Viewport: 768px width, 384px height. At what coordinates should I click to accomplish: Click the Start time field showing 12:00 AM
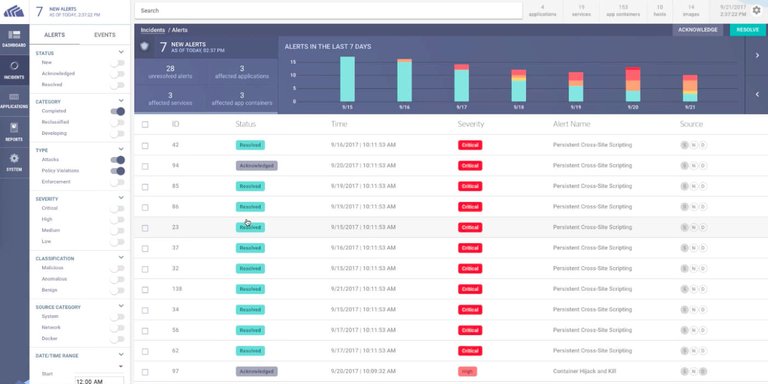click(99, 380)
